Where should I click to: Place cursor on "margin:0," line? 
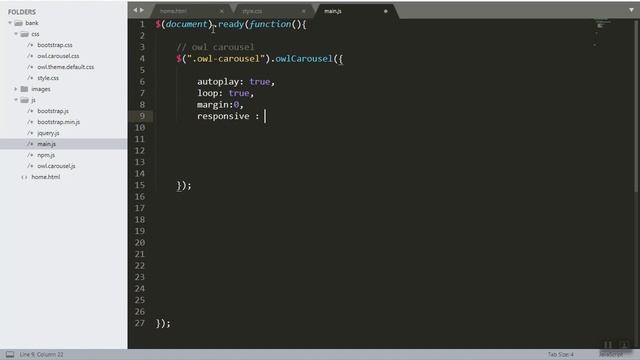(x=220, y=104)
